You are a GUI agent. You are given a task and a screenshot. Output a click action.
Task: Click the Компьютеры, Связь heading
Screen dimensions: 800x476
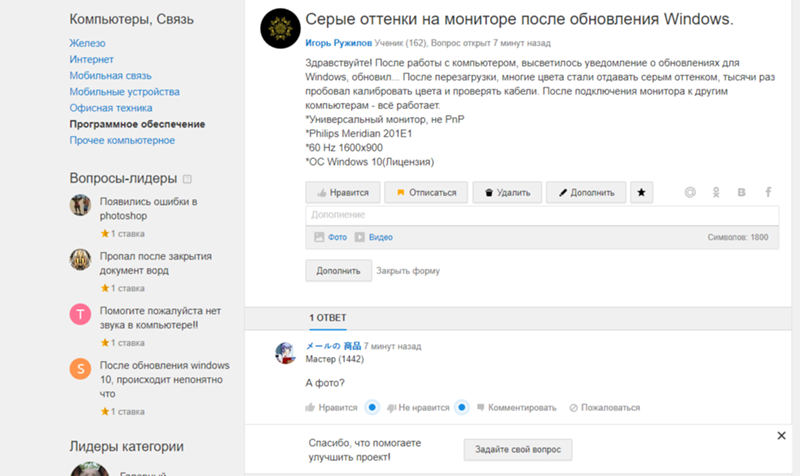[132, 19]
